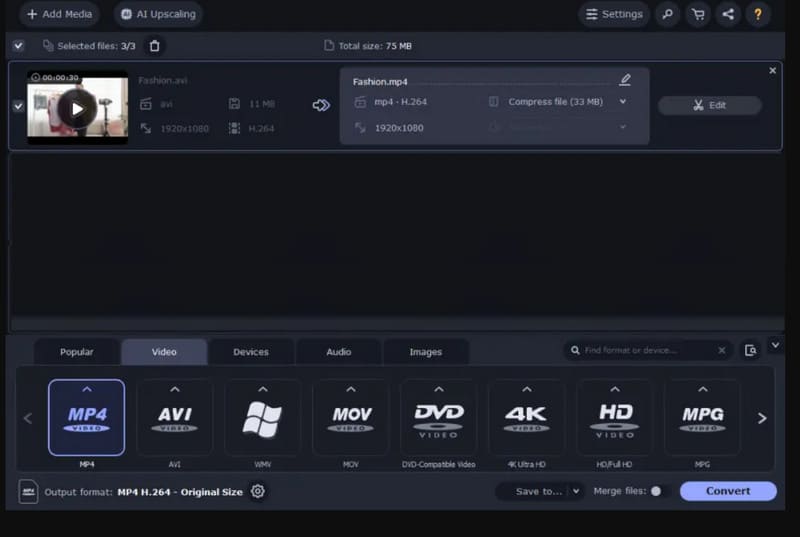Select the WMV Windows format
This screenshot has height=537, width=800.
(x=263, y=417)
